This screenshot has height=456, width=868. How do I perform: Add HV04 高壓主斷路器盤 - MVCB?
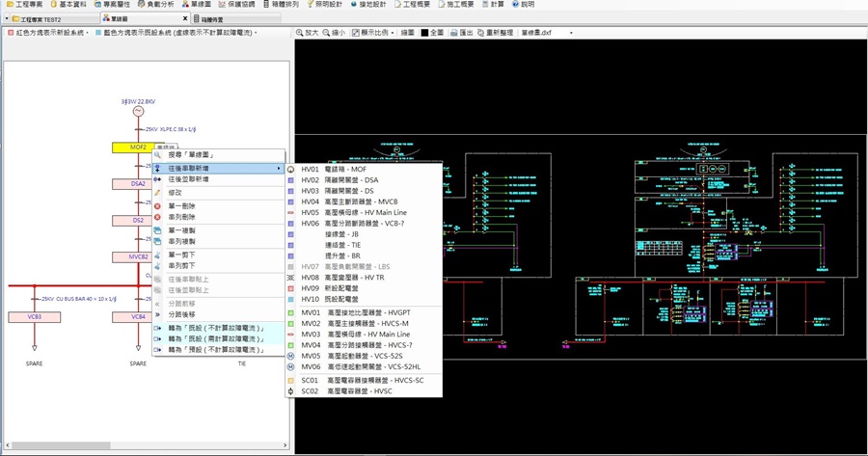(x=364, y=201)
